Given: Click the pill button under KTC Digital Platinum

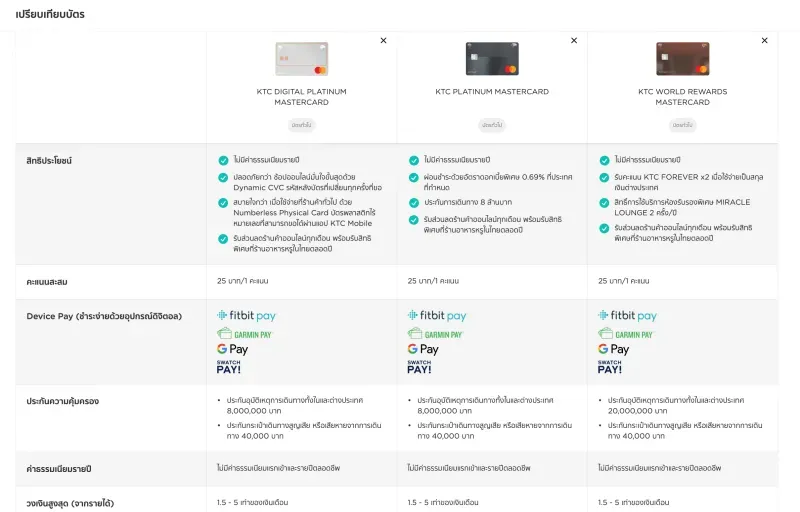Looking at the screenshot, I should (x=301, y=125).
